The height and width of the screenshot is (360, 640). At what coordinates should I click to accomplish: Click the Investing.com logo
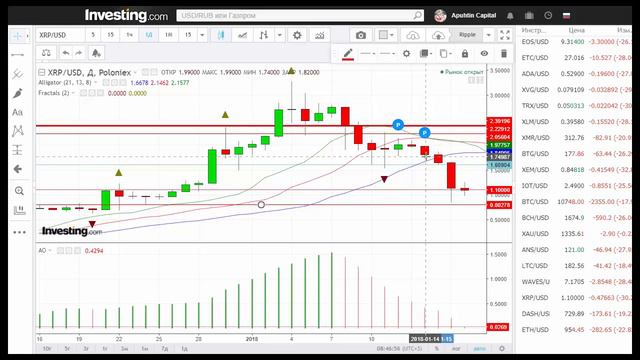(x=126, y=16)
